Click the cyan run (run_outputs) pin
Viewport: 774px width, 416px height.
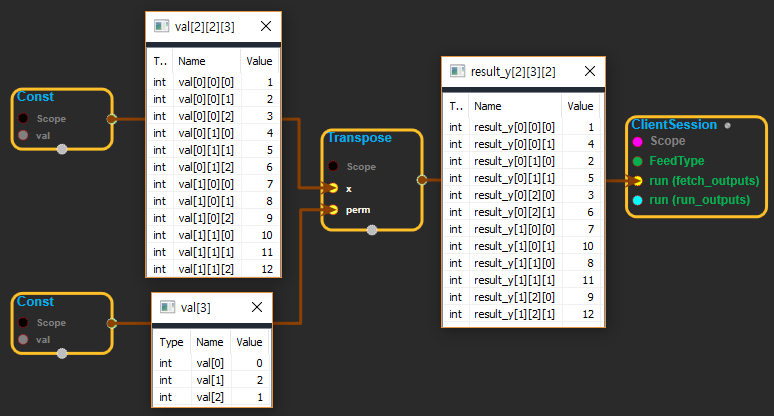[637, 200]
